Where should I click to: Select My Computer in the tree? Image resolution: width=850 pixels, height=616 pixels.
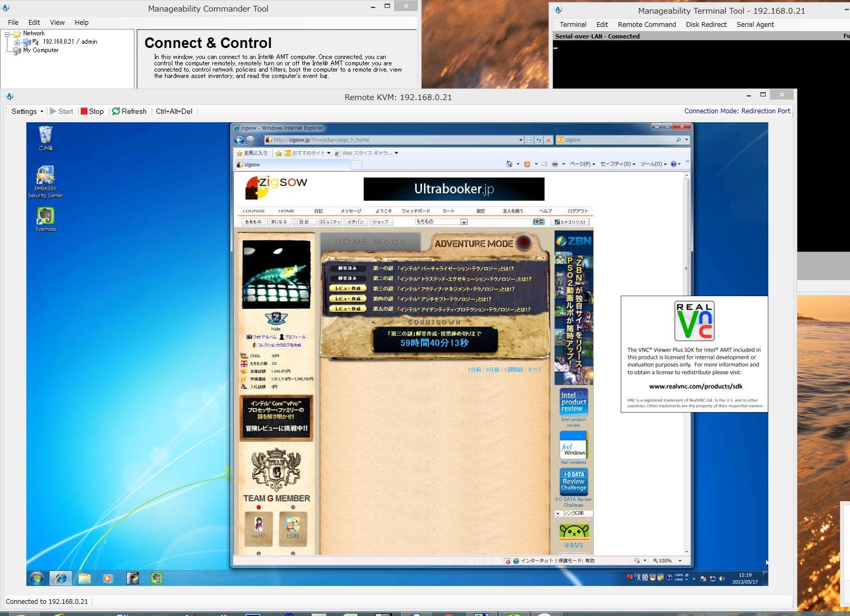pos(41,51)
